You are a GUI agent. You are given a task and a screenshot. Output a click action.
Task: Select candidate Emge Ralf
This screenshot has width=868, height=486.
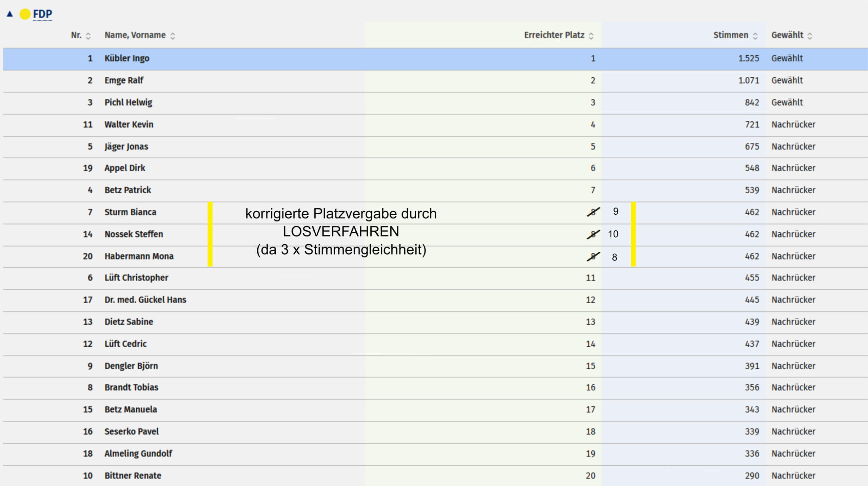[x=124, y=80]
